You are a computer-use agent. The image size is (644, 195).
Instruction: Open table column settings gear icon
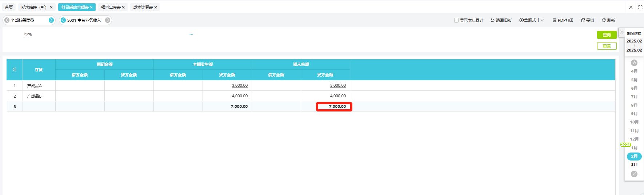[x=15, y=69]
